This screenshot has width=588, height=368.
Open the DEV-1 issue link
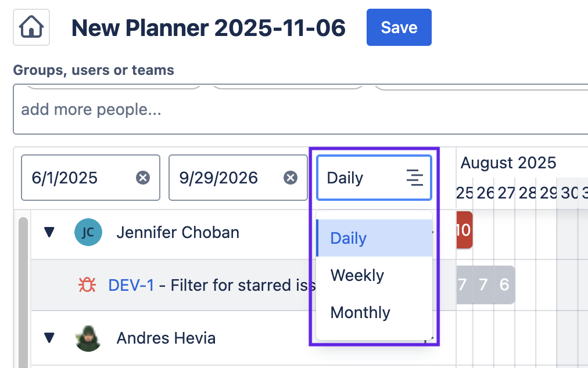131,285
